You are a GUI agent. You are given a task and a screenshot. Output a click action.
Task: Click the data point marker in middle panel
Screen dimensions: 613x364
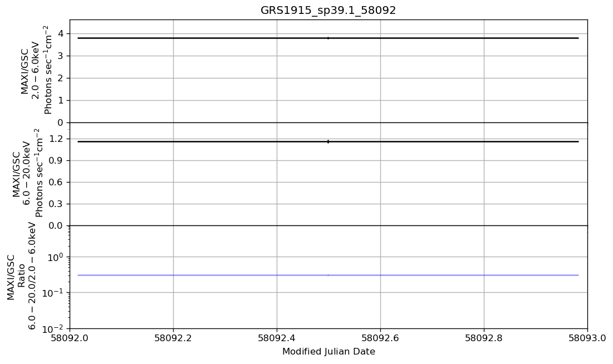(x=328, y=141)
